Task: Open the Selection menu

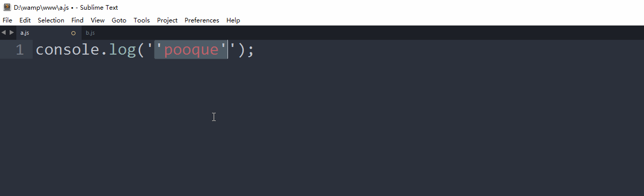Action: click(x=51, y=20)
